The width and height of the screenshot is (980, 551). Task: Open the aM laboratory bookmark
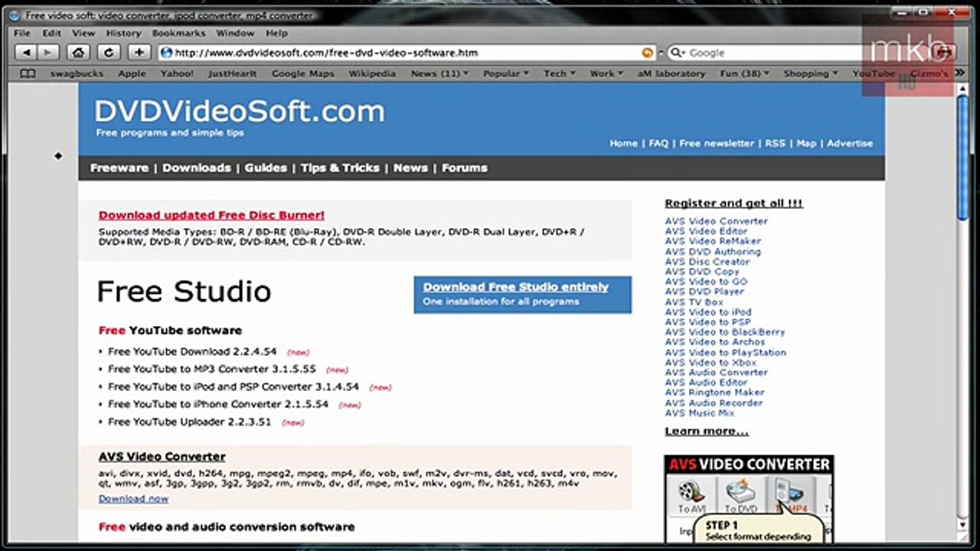[671, 73]
